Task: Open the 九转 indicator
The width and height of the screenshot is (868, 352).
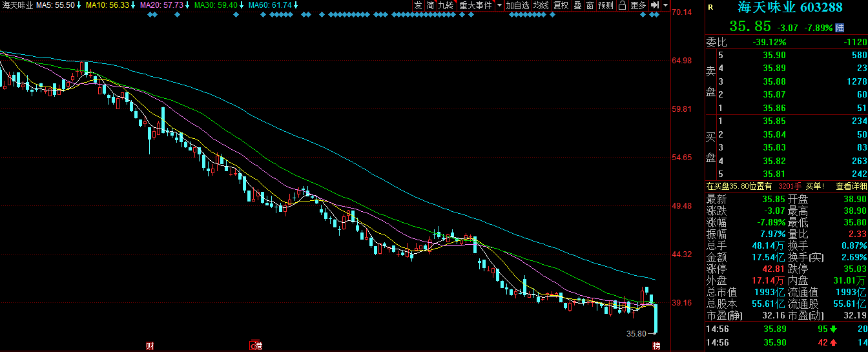Action: point(446,5)
